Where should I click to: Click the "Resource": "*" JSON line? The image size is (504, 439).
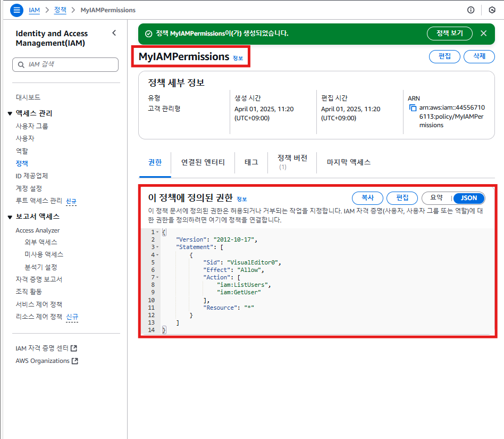tap(229, 308)
